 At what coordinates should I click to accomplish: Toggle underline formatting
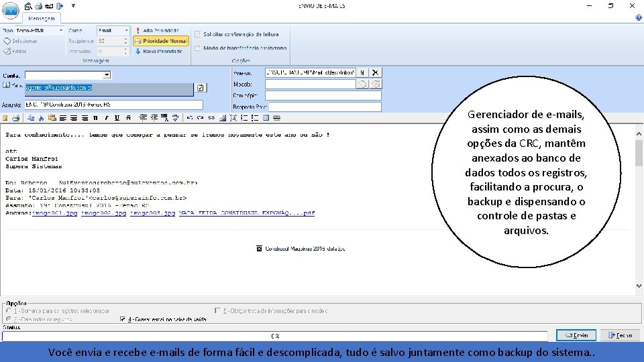pos(117,118)
